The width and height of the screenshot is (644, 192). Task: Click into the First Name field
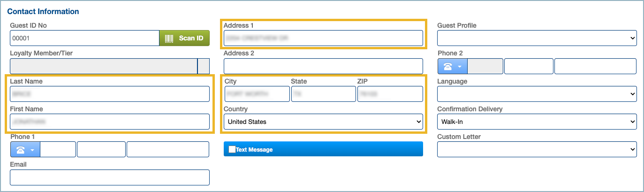[x=109, y=122]
